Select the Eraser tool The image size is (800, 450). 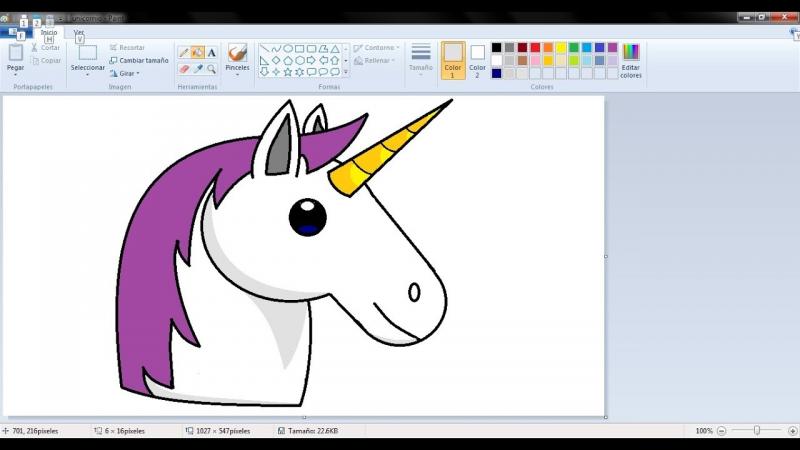click(184, 69)
